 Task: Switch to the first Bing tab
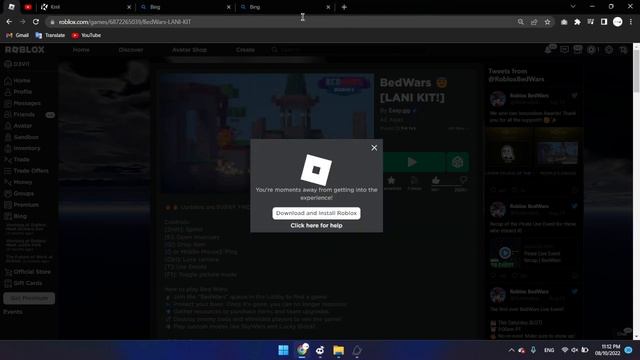pos(185,7)
